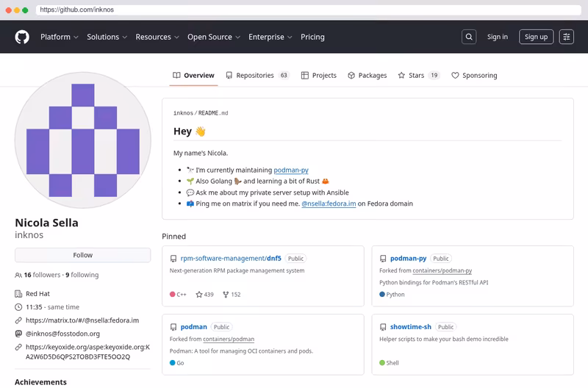Click the people icon beside followers
Screen dimensions: 588x388
[x=18, y=275]
